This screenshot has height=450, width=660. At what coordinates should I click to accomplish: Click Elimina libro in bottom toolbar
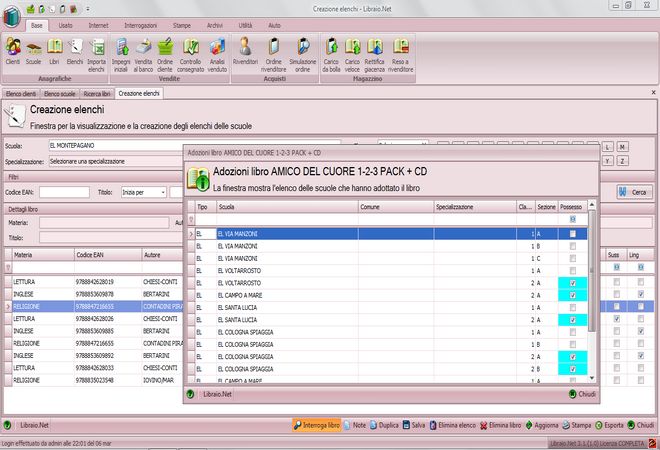(x=500, y=425)
